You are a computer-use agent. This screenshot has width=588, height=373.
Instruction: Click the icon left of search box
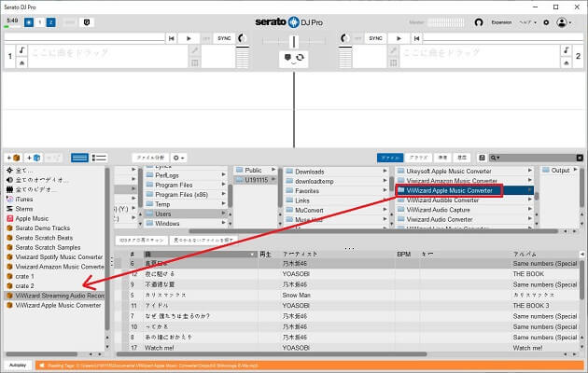point(482,158)
